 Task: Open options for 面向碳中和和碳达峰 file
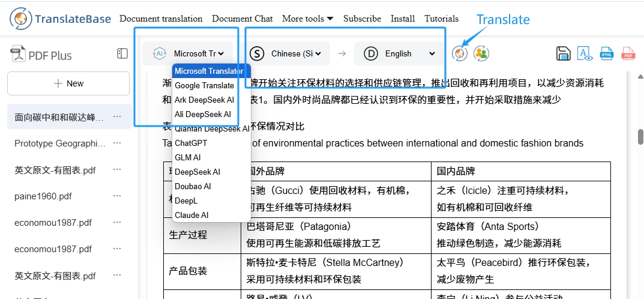[117, 116]
